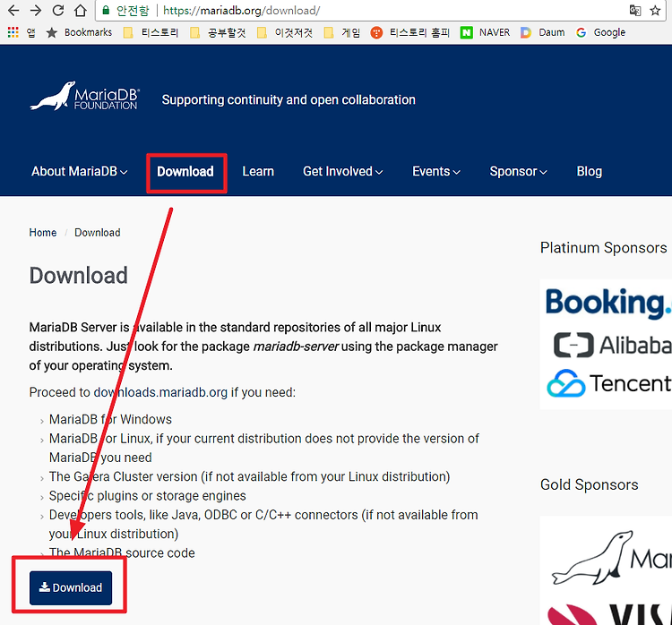
Task: Open the NAVER bookmark
Action: point(485,32)
